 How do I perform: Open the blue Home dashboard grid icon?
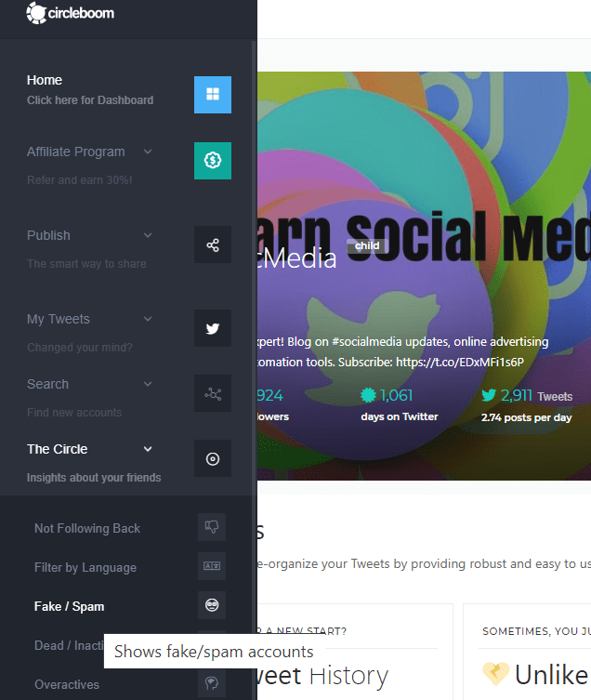pyautogui.click(x=213, y=95)
